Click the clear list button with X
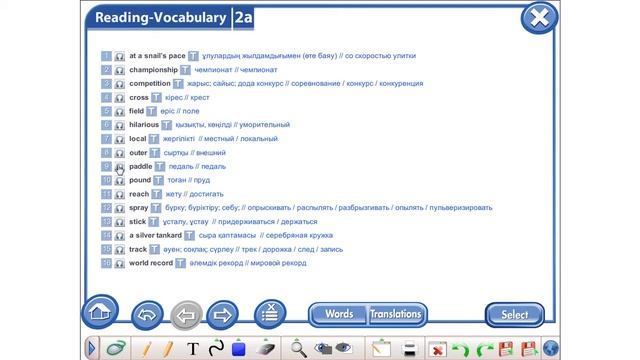Screen dimensions: 640x360 point(270,314)
